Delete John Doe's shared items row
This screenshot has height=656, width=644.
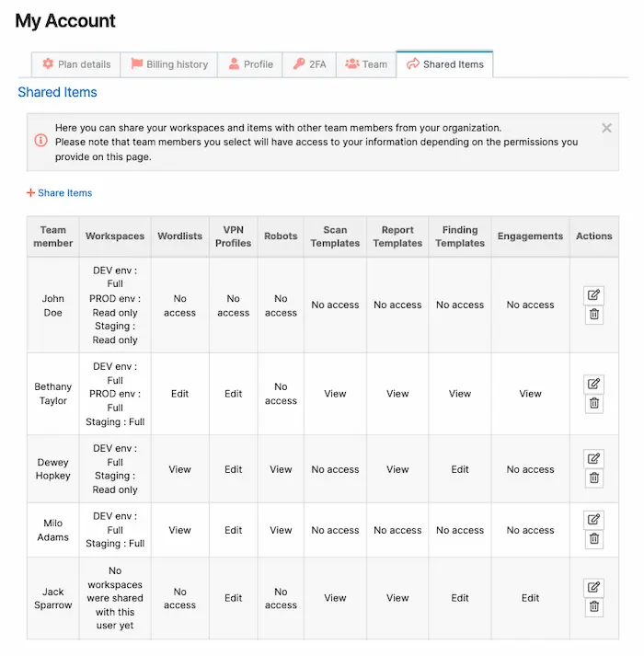tap(593, 315)
